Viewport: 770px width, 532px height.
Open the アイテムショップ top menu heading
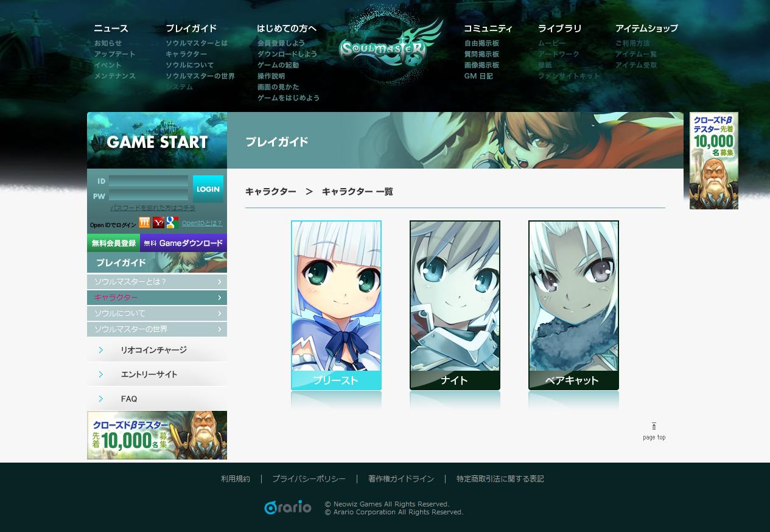646,29
